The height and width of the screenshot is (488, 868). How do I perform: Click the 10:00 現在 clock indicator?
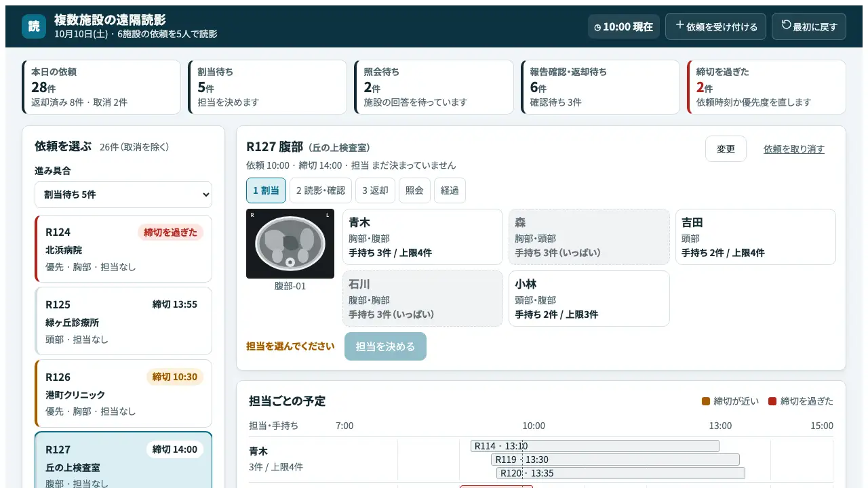pyautogui.click(x=624, y=26)
